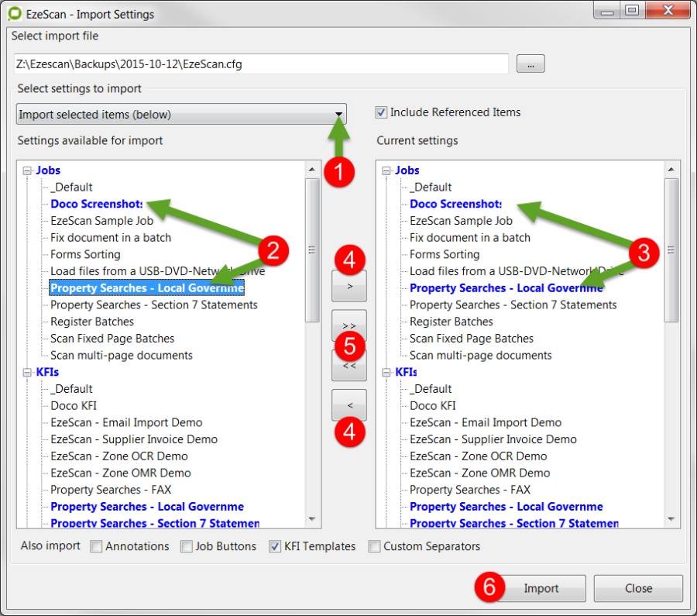
Task: Enable the Annotations checkbox
Action: (x=96, y=546)
